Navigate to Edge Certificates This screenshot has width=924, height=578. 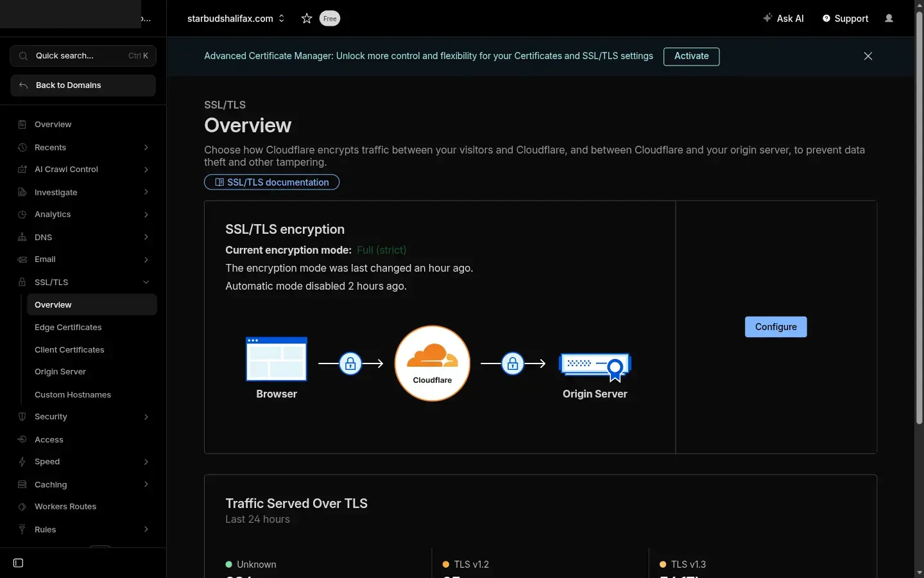(x=68, y=327)
